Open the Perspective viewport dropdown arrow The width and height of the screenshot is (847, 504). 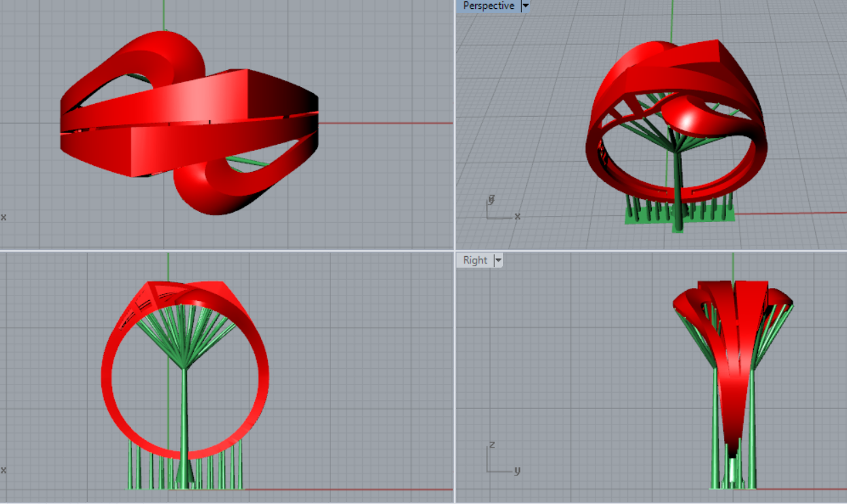click(525, 6)
